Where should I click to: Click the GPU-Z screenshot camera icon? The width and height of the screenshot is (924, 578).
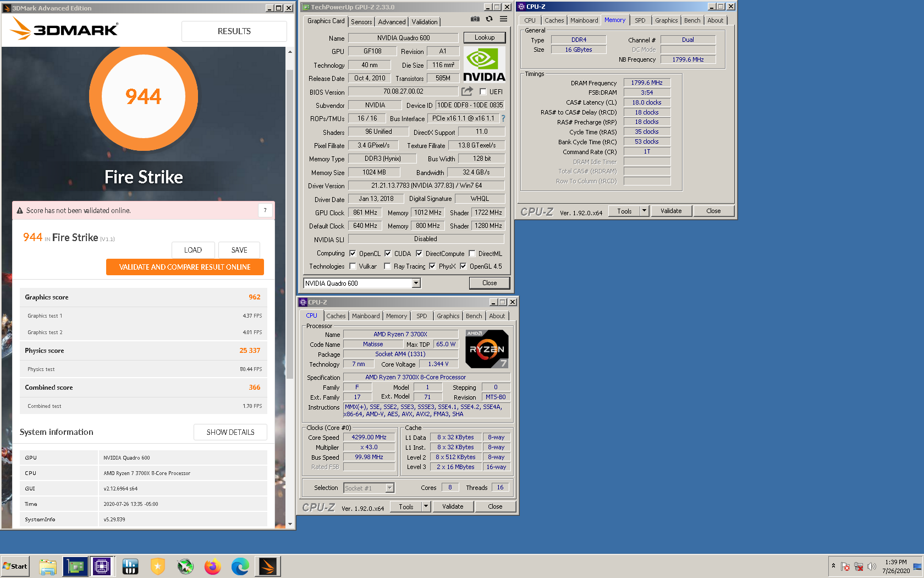(475, 19)
